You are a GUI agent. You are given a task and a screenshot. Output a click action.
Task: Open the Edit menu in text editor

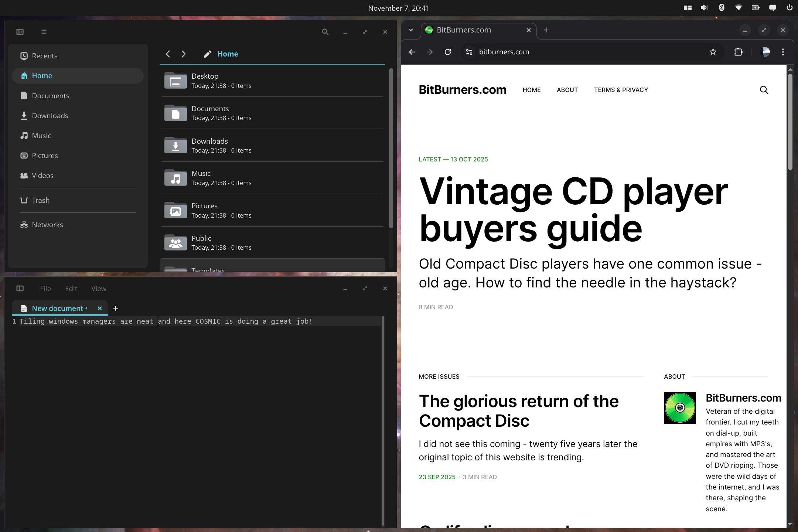click(71, 289)
